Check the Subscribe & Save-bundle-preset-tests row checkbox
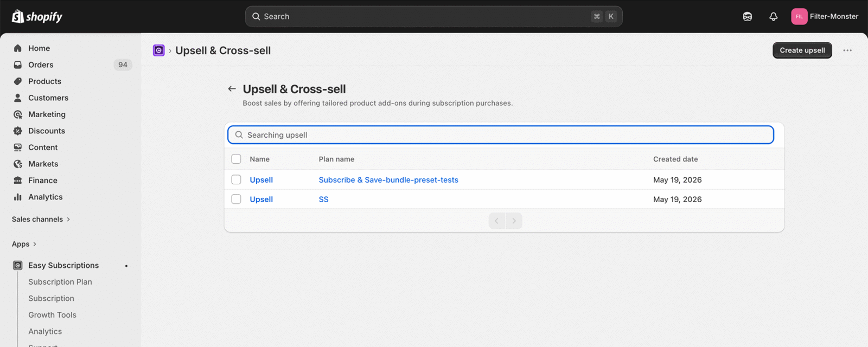 click(236, 179)
